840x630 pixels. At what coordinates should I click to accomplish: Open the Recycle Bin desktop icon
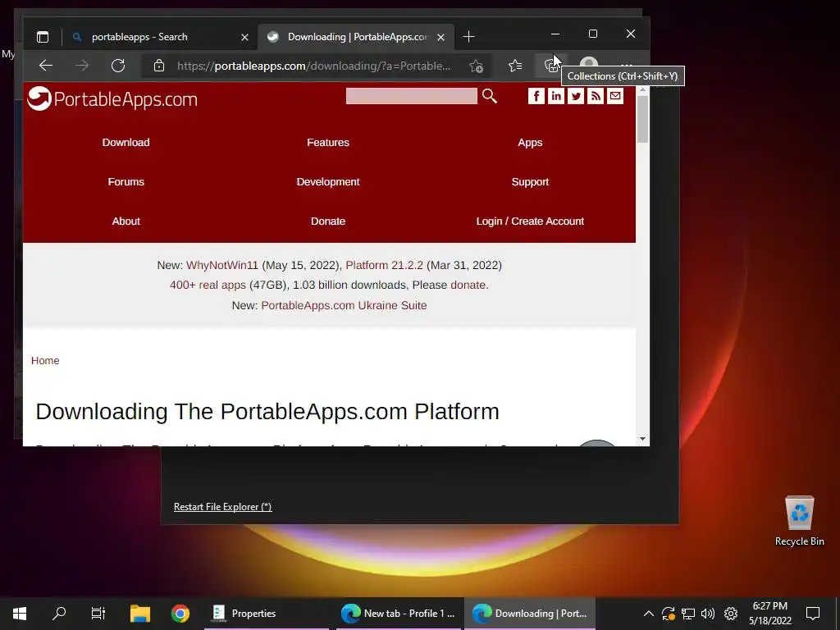799,521
